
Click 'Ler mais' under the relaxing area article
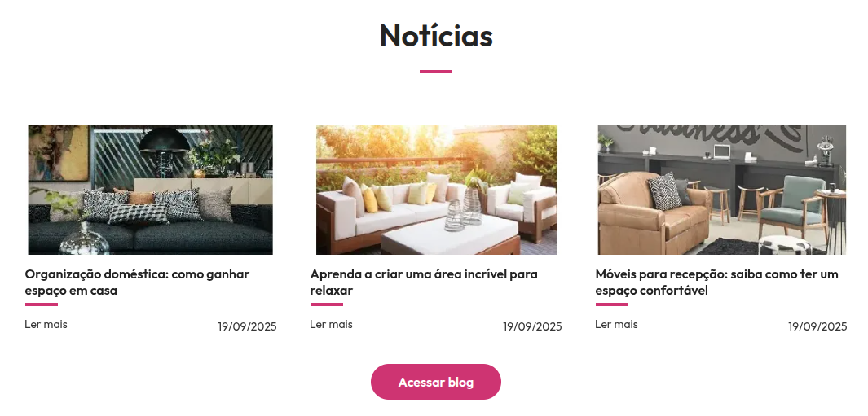331,325
